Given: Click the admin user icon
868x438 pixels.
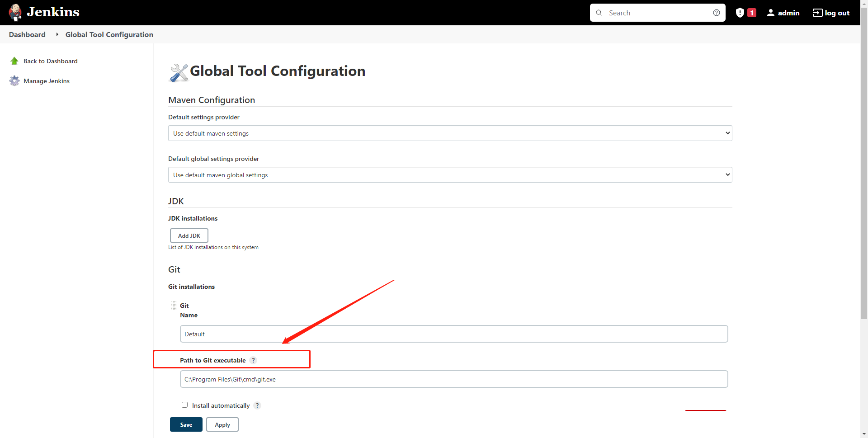Looking at the screenshot, I should point(771,13).
